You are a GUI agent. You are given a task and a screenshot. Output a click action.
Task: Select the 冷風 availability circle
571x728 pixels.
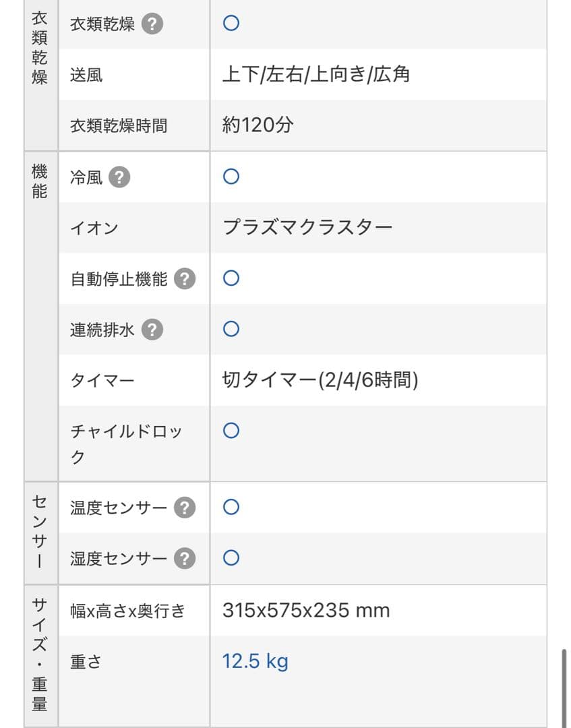coord(231,176)
